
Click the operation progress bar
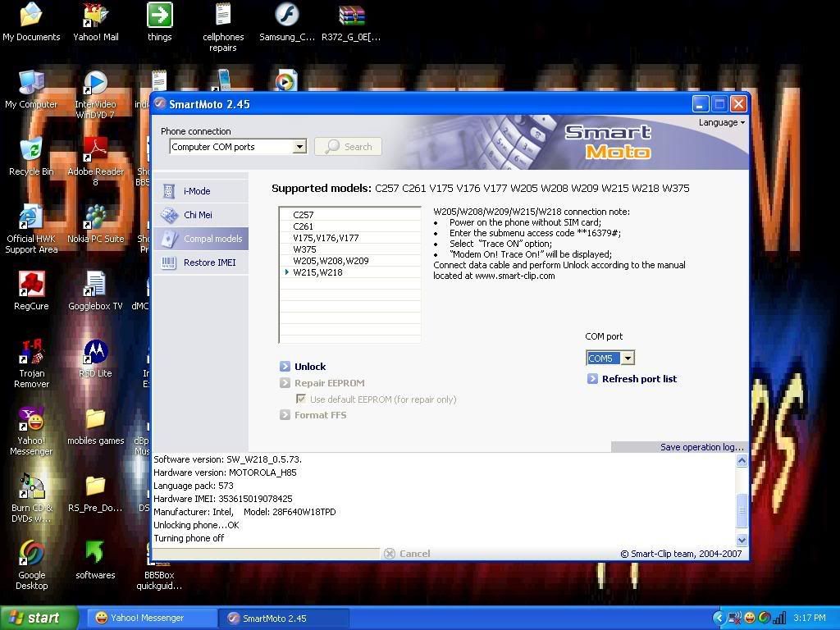(267, 554)
